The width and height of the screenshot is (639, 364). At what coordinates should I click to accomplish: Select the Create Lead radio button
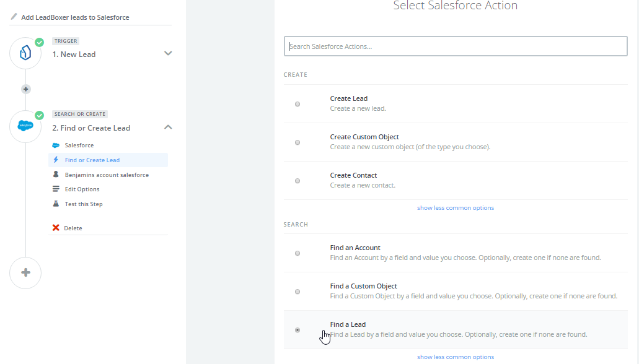[297, 104]
